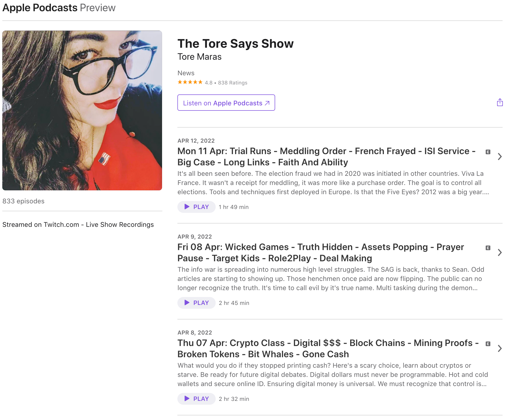Open Listen on Apple Podcasts button
This screenshot has height=420, width=512.
pos(226,103)
